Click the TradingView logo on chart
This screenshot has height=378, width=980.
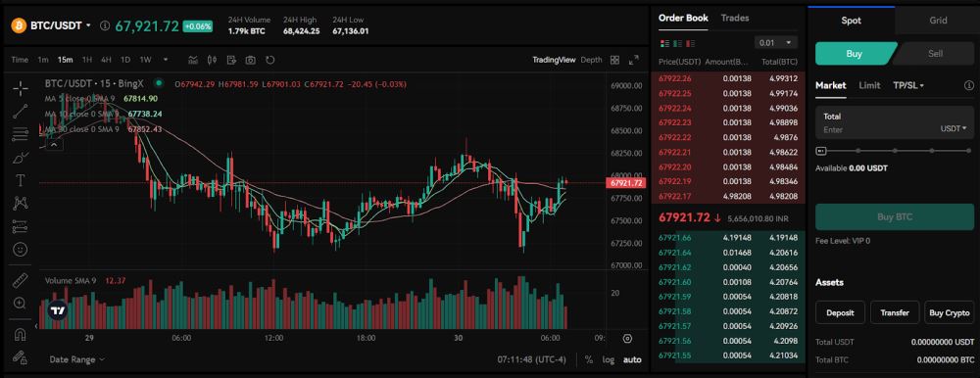[58, 310]
